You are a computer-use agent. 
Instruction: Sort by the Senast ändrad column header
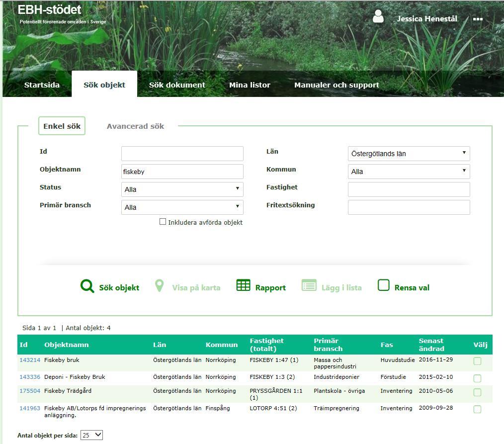pos(431,345)
